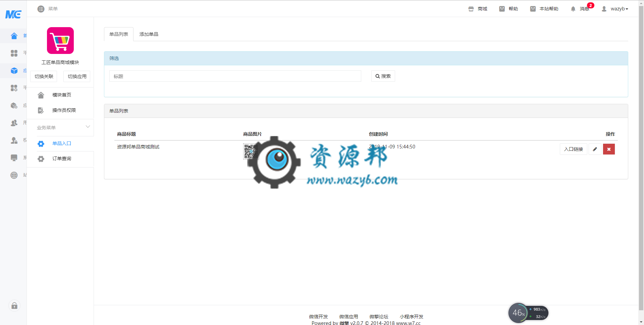Viewport: 644px width, 325px height.
Task: Open 单品入口 menu item
Action: click(62, 143)
